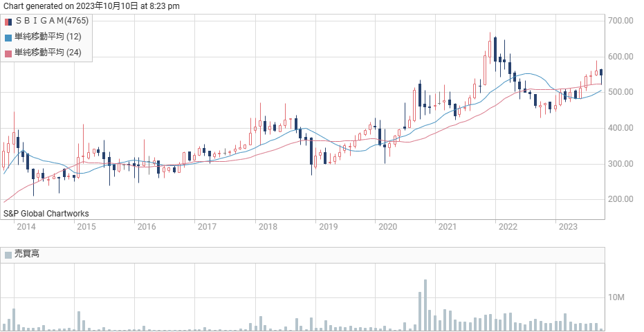Select the 単純移動平均 (12) legend label
Screen dimensions: 644x332
48,37
